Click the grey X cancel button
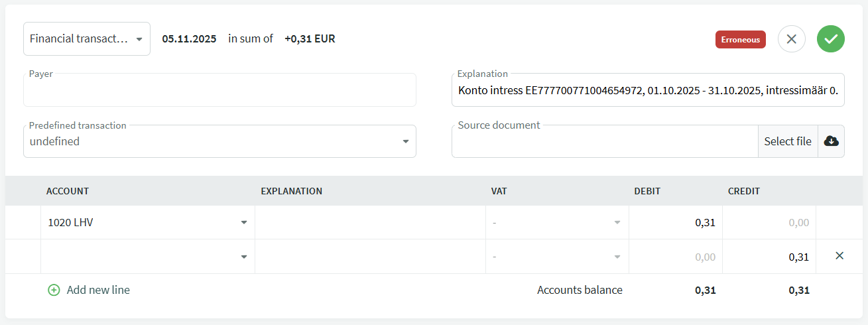The width and height of the screenshot is (868, 325). [791, 39]
